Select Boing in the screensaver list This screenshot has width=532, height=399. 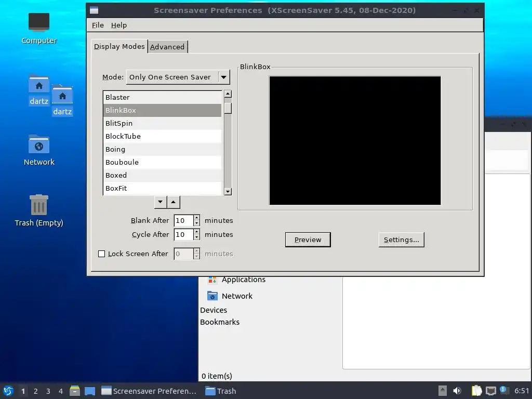(162, 149)
